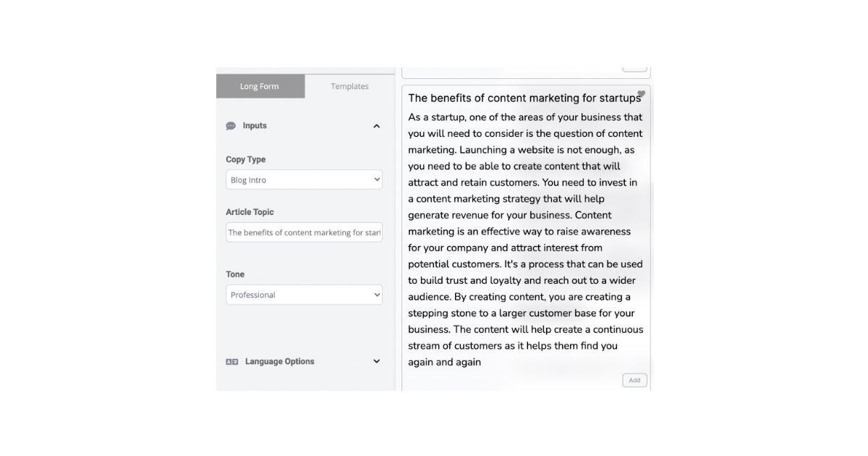Click the partially visible button on the upper card

[x=634, y=68]
